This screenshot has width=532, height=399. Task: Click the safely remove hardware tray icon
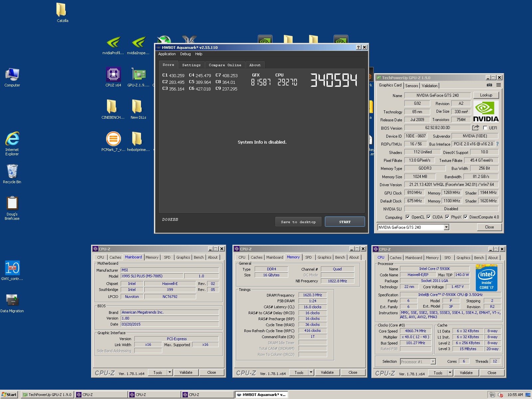(x=492, y=395)
